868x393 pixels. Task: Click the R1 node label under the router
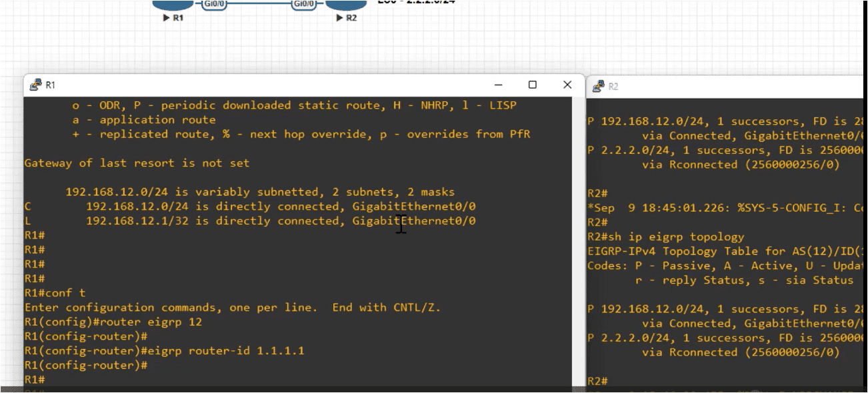tap(173, 18)
